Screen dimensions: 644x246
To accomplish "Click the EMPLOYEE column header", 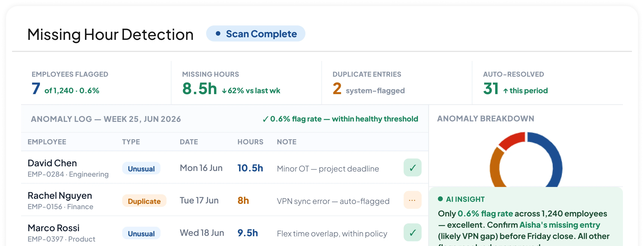I will [47, 142].
